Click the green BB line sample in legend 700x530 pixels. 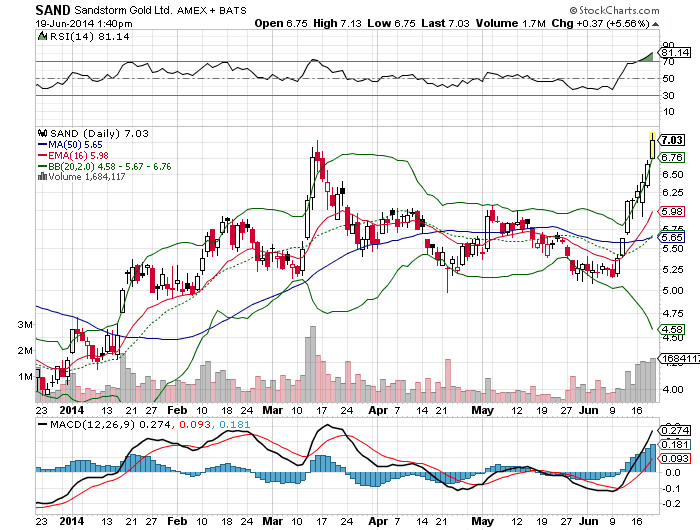[x=43, y=166]
